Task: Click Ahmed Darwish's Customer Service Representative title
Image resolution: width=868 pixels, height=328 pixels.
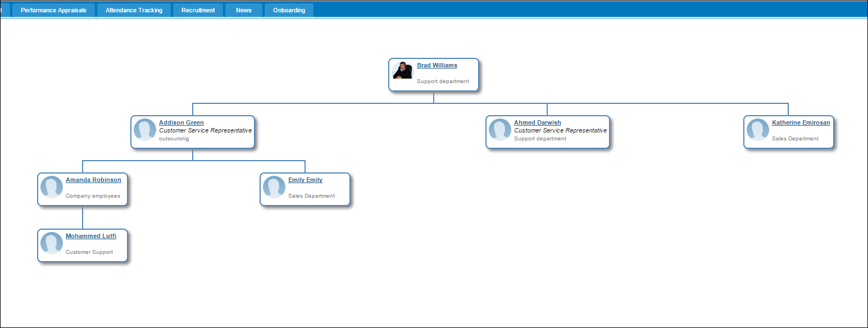Action: pos(560,130)
